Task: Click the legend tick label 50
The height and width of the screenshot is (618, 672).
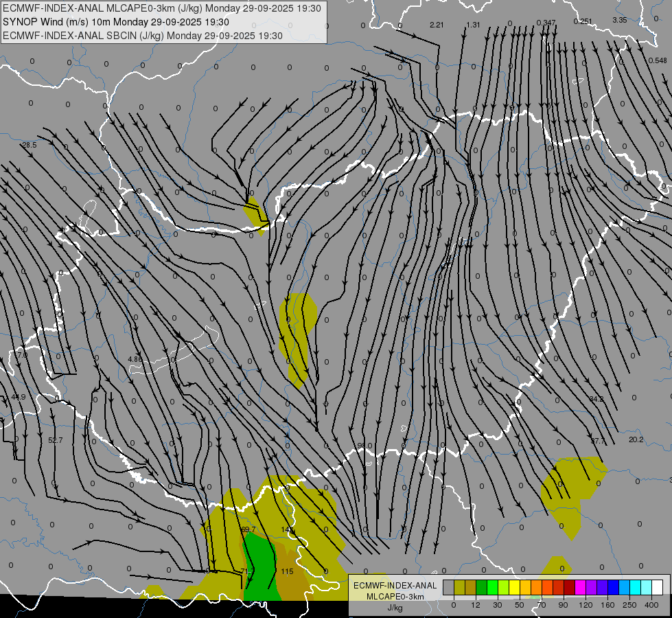Action: tap(520, 605)
